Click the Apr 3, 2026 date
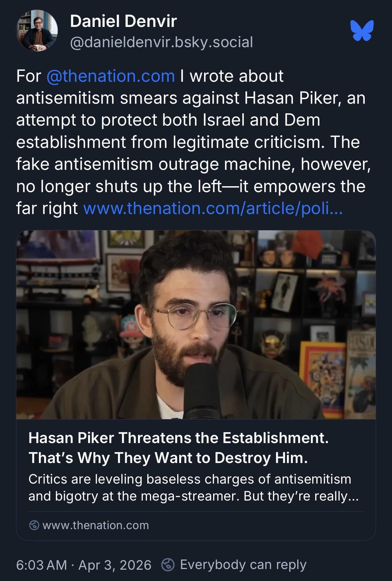This screenshot has height=581, width=392. coord(115,565)
